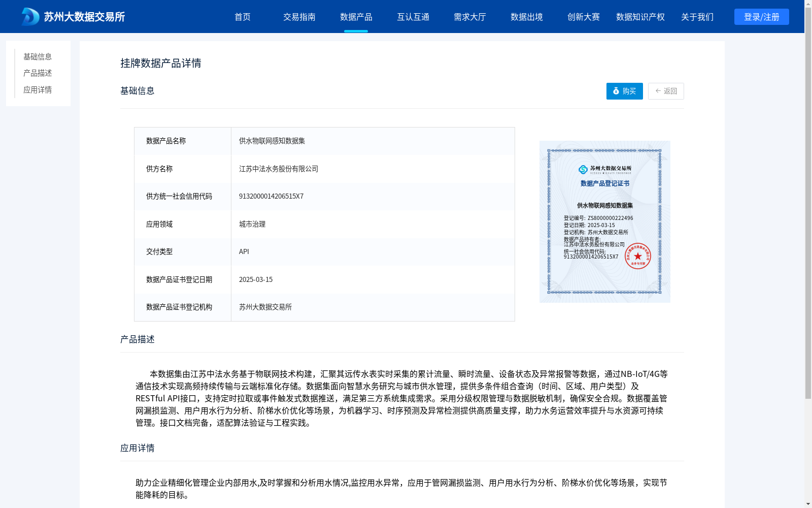Click the 数据产品名称 label cell
812x508 pixels.
183,141
